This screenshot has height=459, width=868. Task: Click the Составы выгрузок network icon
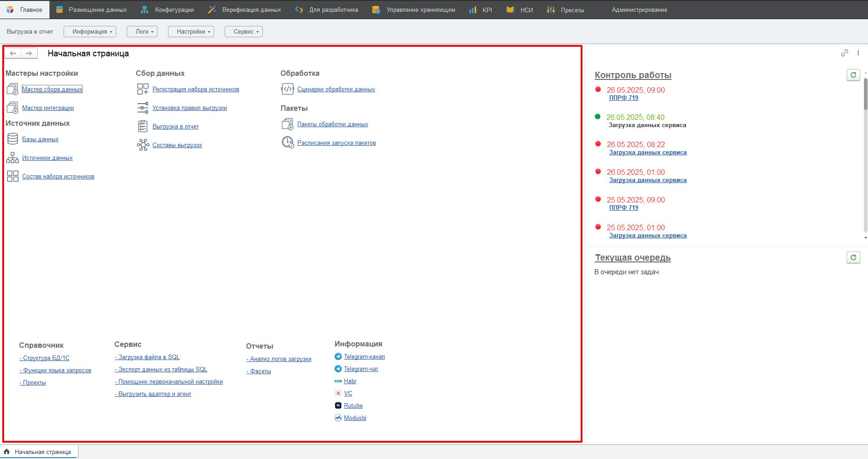coord(143,145)
